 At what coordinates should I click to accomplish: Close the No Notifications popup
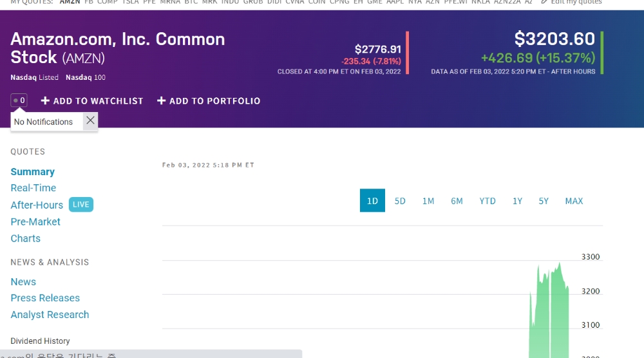90,120
